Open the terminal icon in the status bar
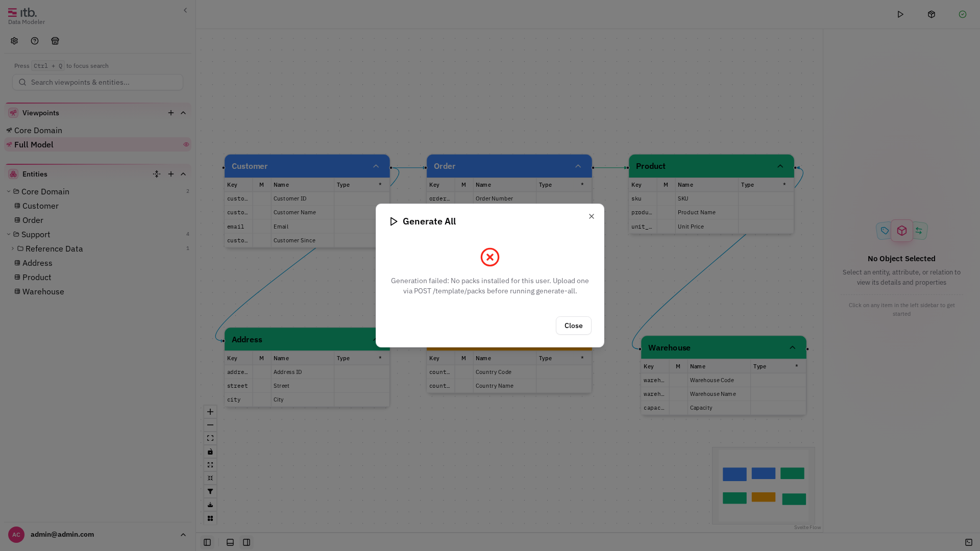 969,542
